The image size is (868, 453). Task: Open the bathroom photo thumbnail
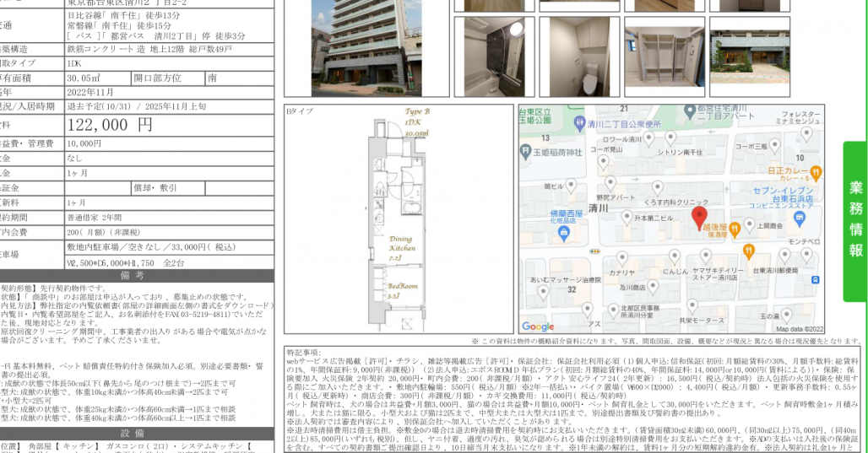[x=493, y=57]
